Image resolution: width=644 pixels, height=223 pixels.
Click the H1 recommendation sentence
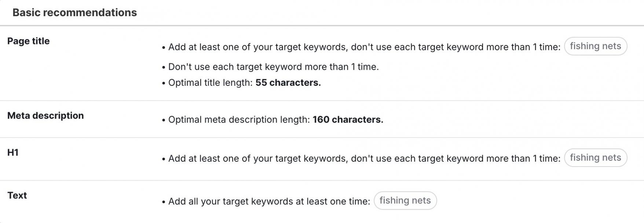coord(365,159)
